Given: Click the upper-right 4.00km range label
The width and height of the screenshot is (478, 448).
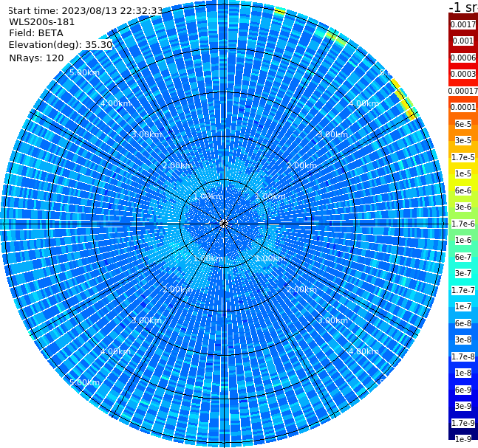Looking at the screenshot, I should click(363, 103).
